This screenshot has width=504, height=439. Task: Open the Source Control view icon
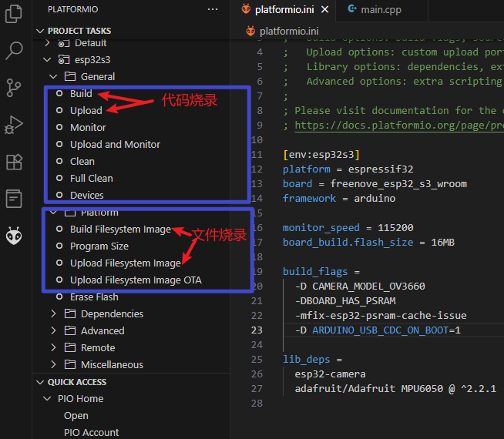click(x=14, y=88)
